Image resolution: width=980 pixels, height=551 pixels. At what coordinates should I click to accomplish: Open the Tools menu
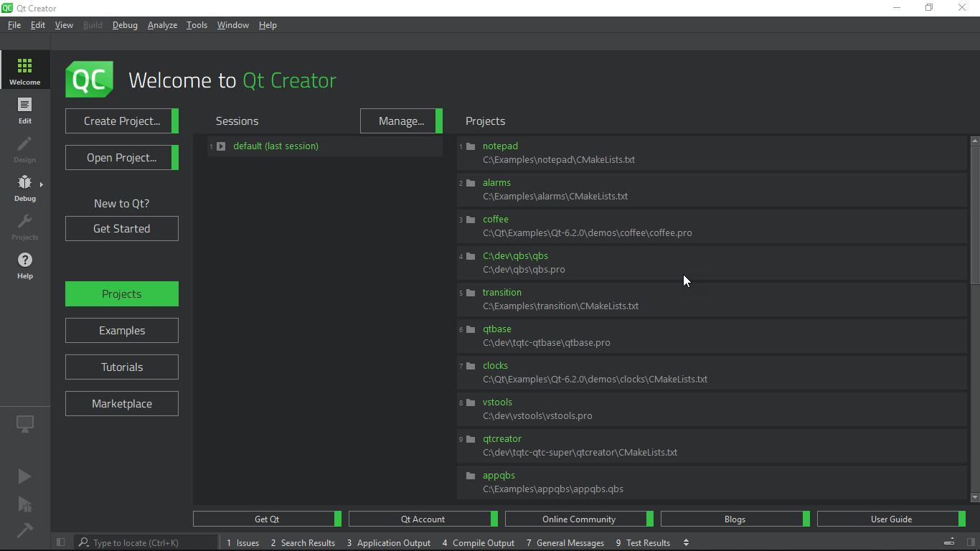point(197,25)
